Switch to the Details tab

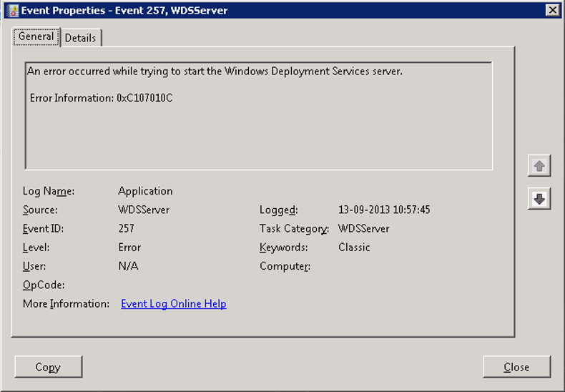(x=80, y=38)
